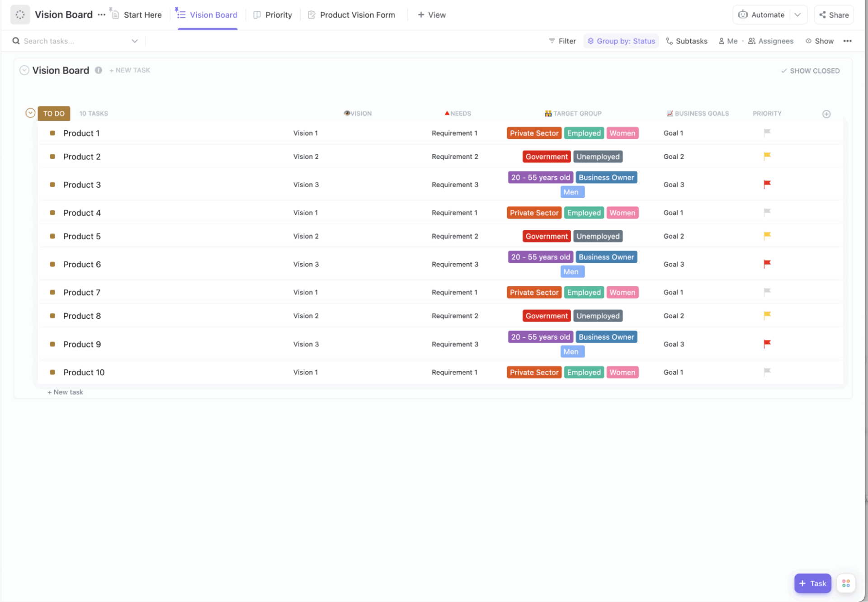The image size is (868, 602).
Task: Click the plus icon to add a column
Action: click(x=826, y=114)
